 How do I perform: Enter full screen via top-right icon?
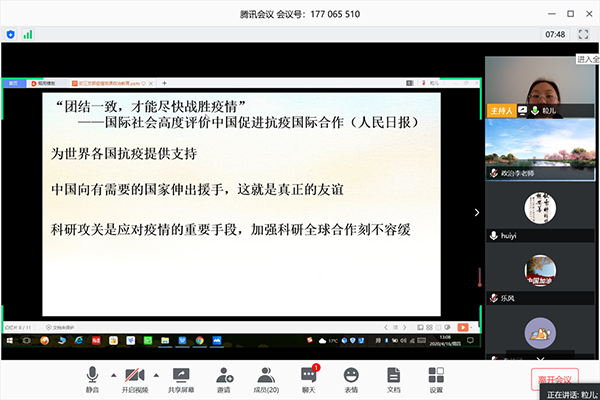[583, 34]
